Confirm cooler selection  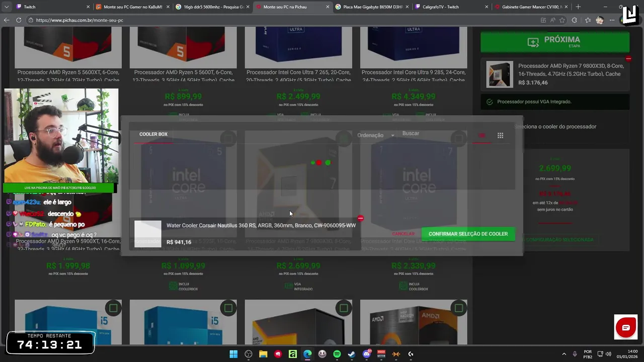click(x=468, y=234)
